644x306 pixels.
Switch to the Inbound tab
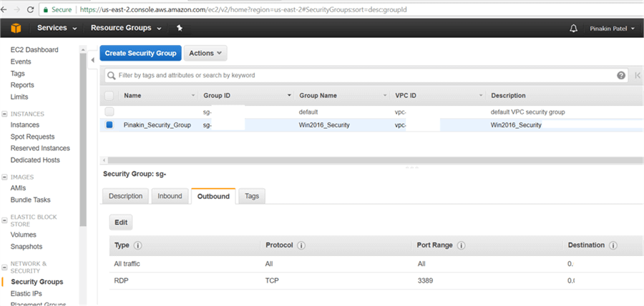[x=170, y=196]
